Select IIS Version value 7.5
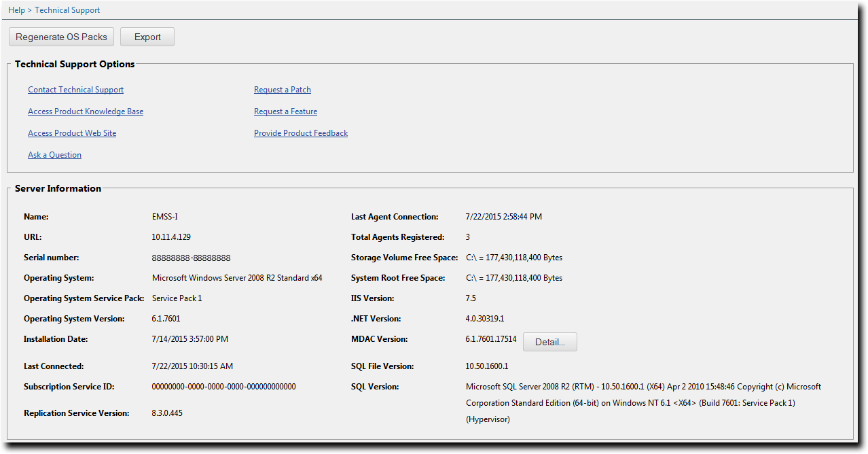The image size is (868, 454). click(471, 298)
